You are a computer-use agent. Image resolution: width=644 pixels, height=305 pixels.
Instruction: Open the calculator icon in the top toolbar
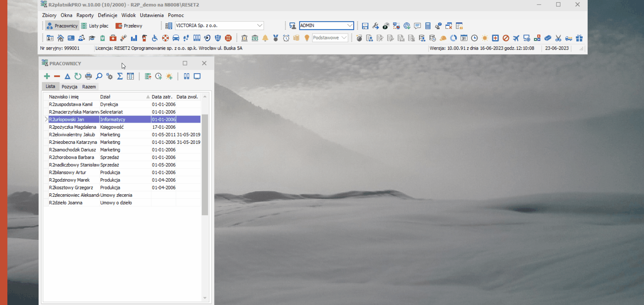(x=428, y=26)
